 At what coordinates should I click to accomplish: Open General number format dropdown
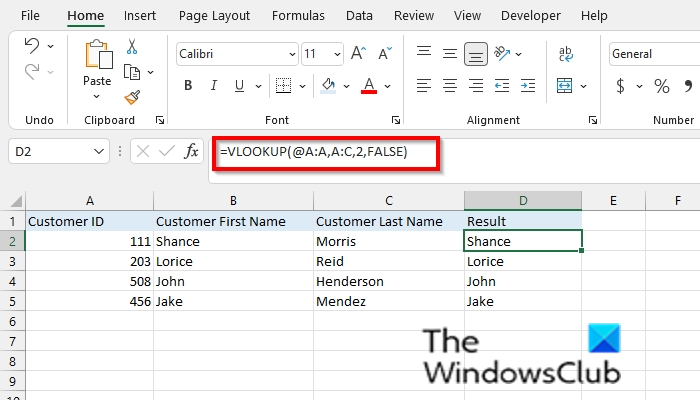coord(654,54)
